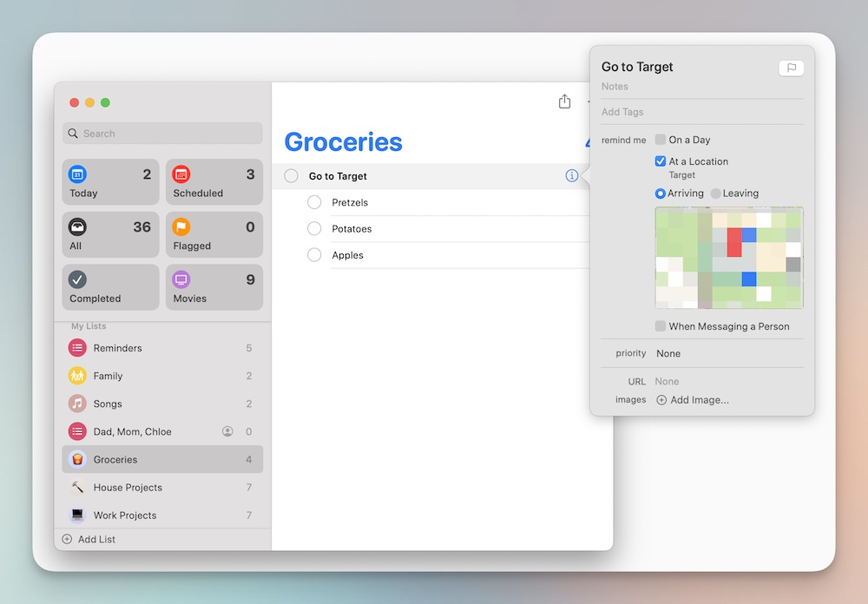868x604 pixels.
Task: Open the Movies smart list
Action: [x=214, y=287]
